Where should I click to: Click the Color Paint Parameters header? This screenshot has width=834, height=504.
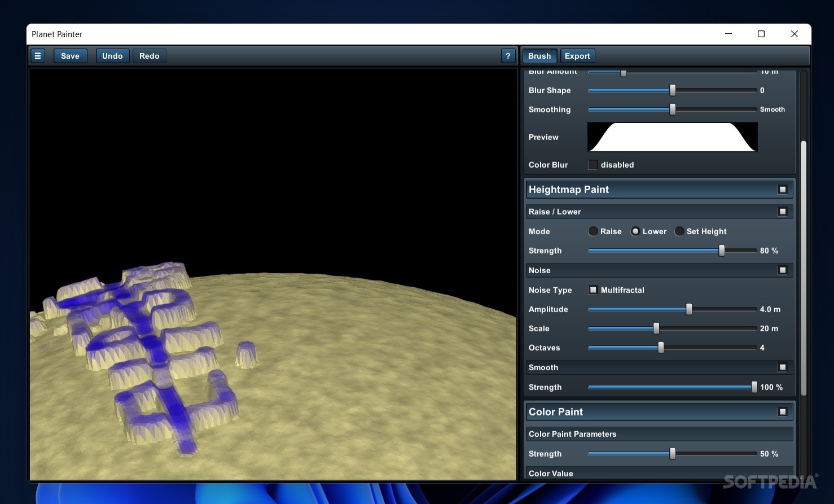point(659,434)
